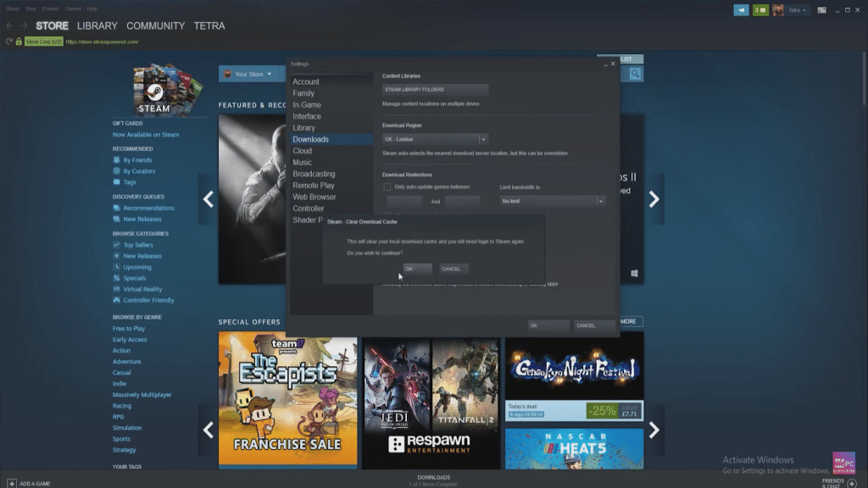Viewport: 868px width, 488px height.
Task: Open Steam Library Folders
Action: coord(434,89)
